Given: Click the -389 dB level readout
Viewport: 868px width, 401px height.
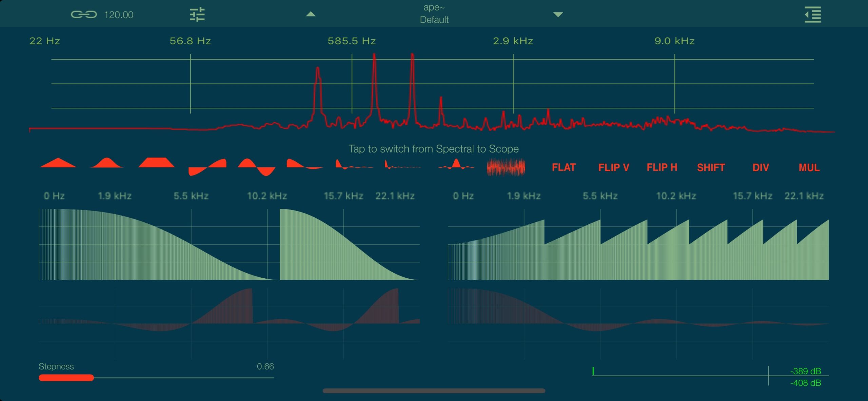Looking at the screenshot, I should [x=806, y=371].
